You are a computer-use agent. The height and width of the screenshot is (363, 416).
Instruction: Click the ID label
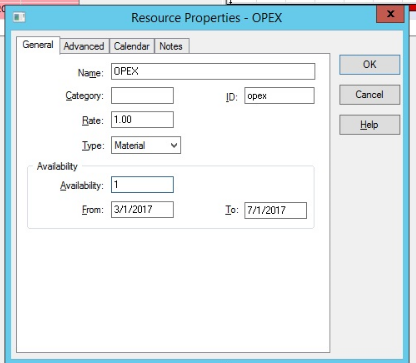point(231,97)
